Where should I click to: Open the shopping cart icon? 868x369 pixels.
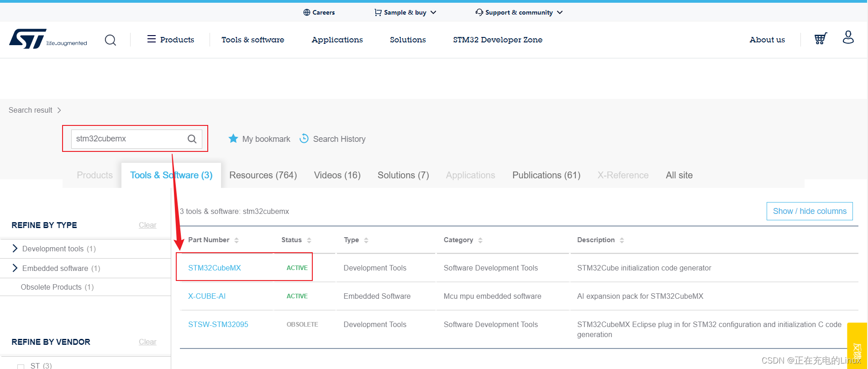821,39
